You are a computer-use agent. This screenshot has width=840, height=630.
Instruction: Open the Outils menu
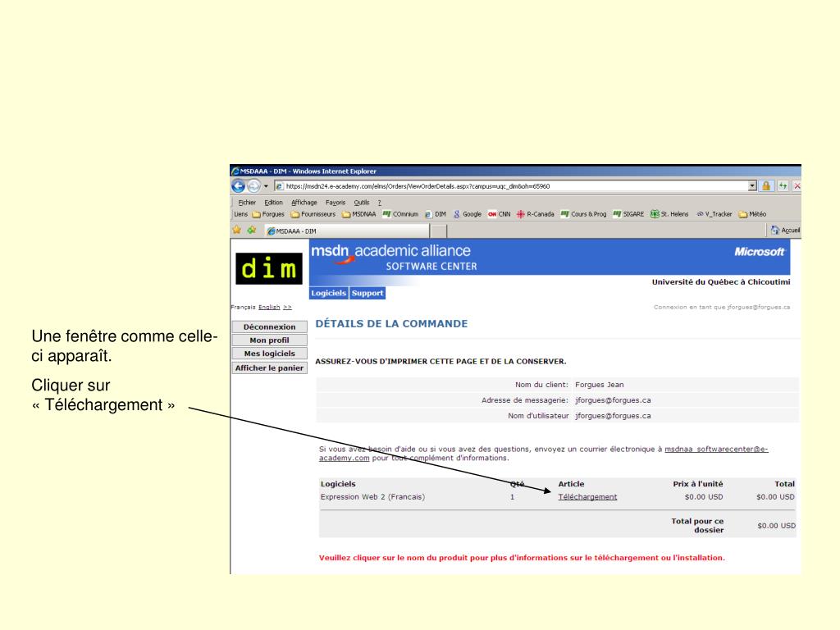(x=362, y=203)
